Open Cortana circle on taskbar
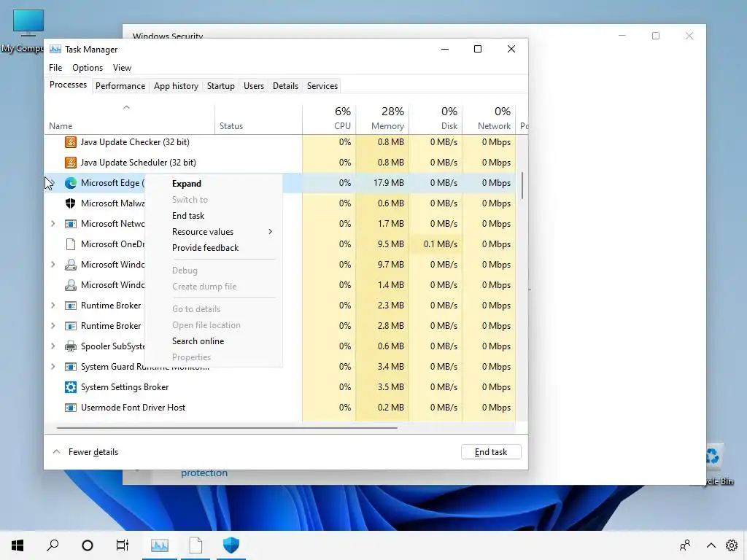Image resolution: width=747 pixels, height=560 pixels. coord(88,545)
